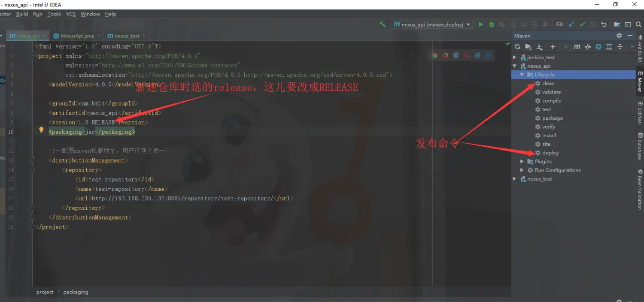This screenshot has height=302, width=644.
Task: Open the run configuration dropdown nexus_api [maven,deploy]
Action: (x=431, y=24)
